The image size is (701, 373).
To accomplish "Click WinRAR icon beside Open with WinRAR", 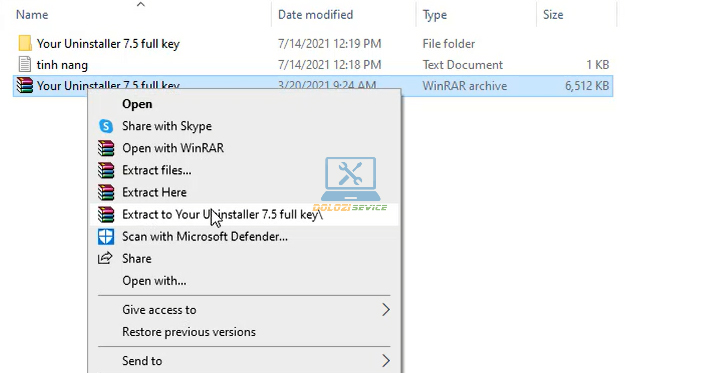I will pos(106,148).
